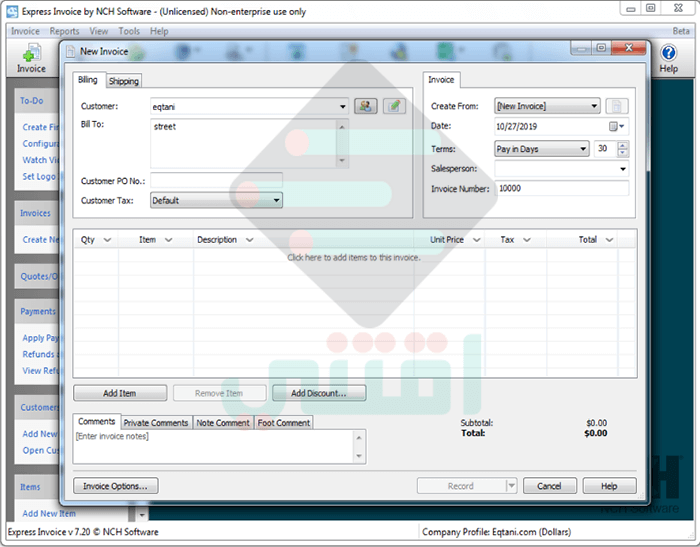
Task: Click the Bill To scrollbar down arrow
Action: 342,161
